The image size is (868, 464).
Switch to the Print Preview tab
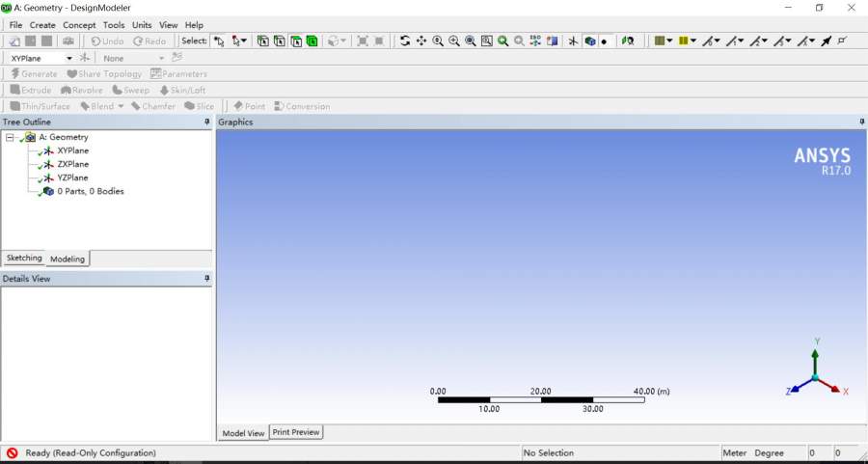(x=296, y=432)
